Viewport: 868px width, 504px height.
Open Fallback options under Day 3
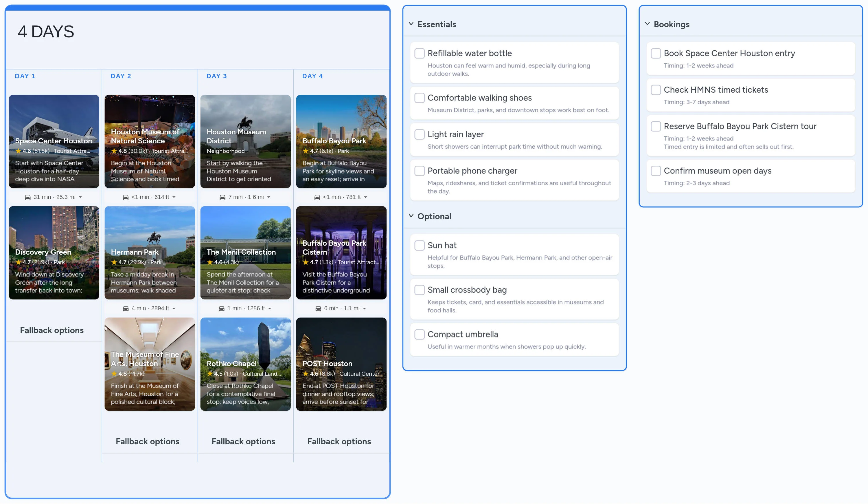[243, 442]
